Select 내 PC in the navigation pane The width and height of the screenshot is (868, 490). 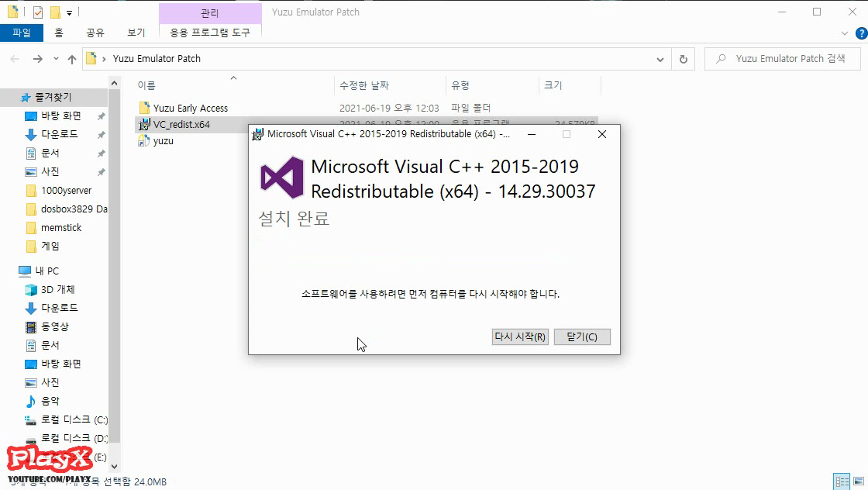point(46,271)
